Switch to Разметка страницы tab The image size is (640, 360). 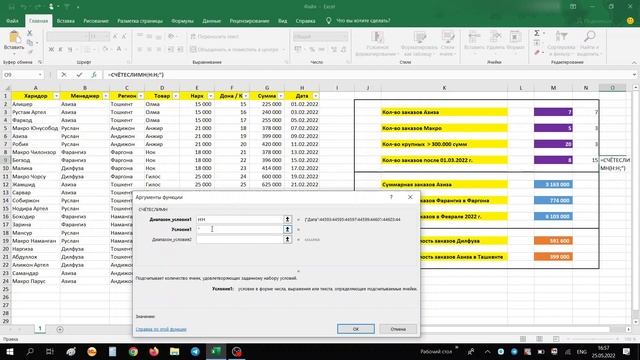click(x=140, y=21)
